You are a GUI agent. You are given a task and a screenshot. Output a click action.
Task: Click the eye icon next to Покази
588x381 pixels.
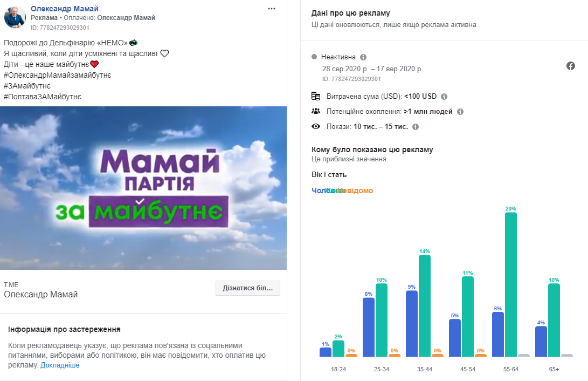316,126
